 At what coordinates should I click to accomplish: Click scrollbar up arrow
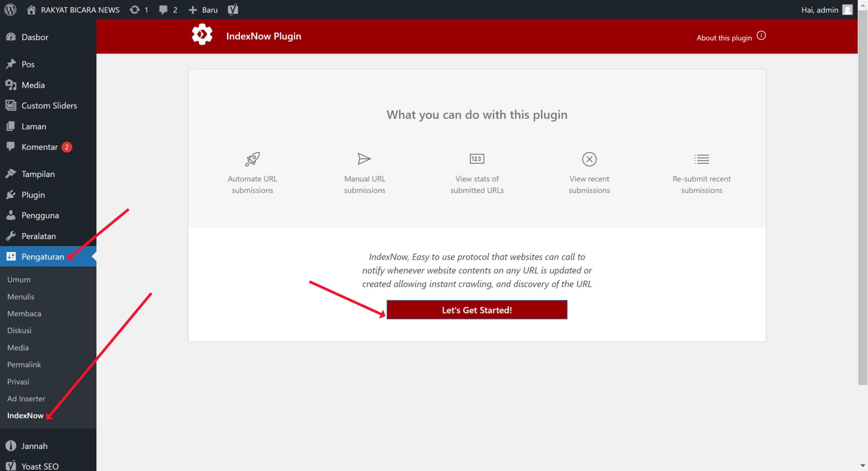pos(863,5)
